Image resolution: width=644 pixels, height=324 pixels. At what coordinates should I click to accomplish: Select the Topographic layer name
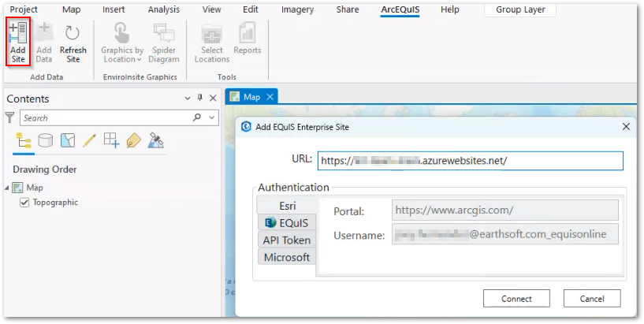(x=55, y=203)
